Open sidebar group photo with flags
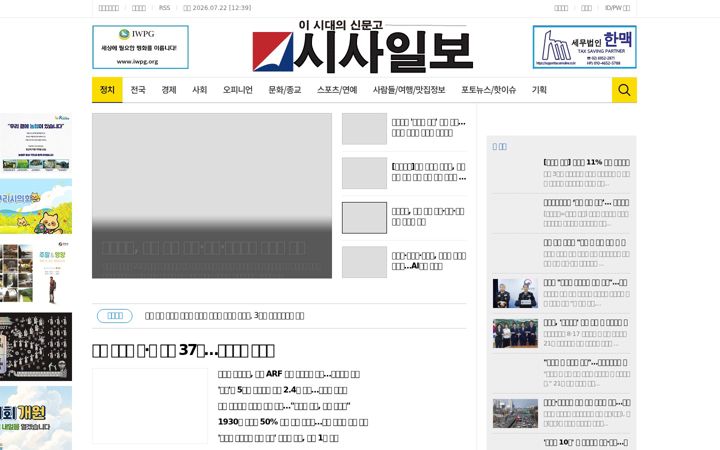Screen dimensions: 720x450 [515, 333]
